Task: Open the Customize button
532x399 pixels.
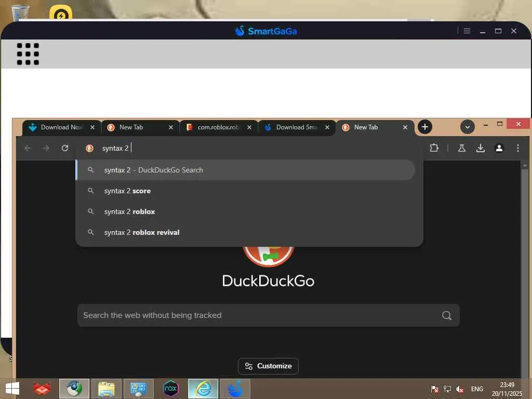Action: 268,366
